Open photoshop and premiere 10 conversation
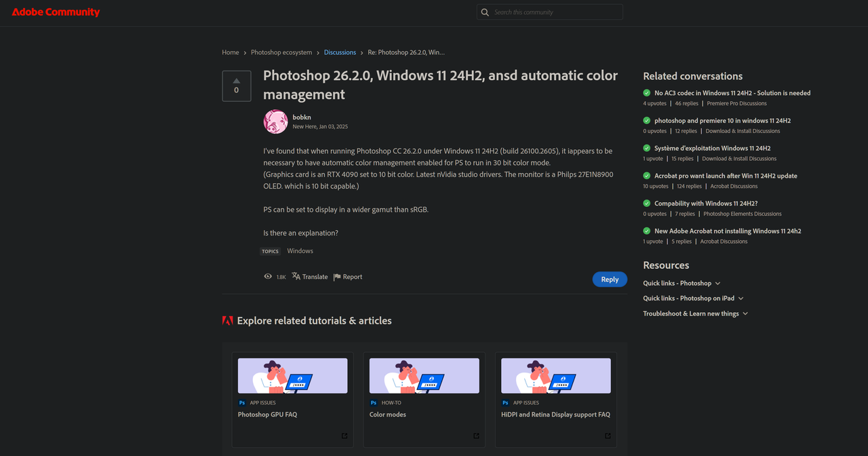This screenshot has height=456, width=868. click(722, 121)
